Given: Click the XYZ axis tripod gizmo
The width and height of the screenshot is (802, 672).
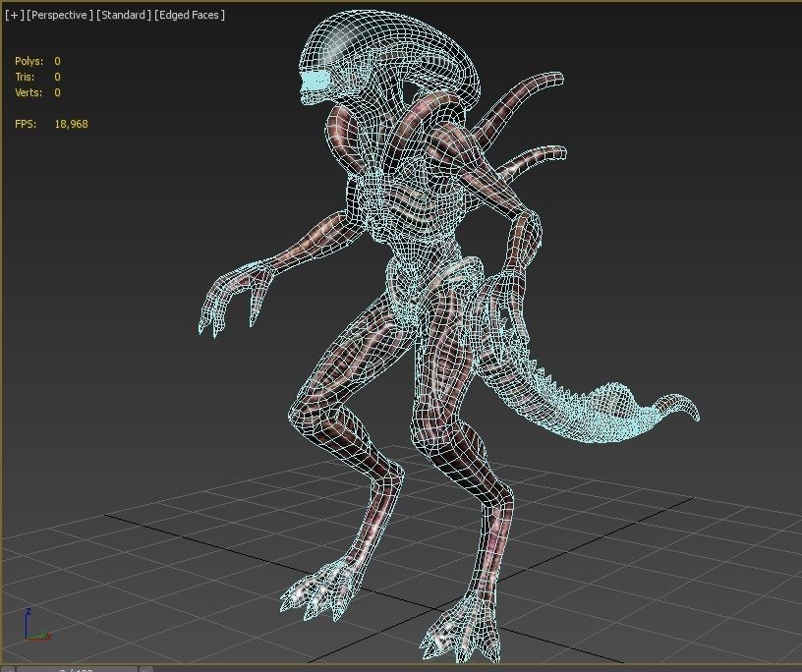Looking at the screenshot, I should tap(36, 624).
